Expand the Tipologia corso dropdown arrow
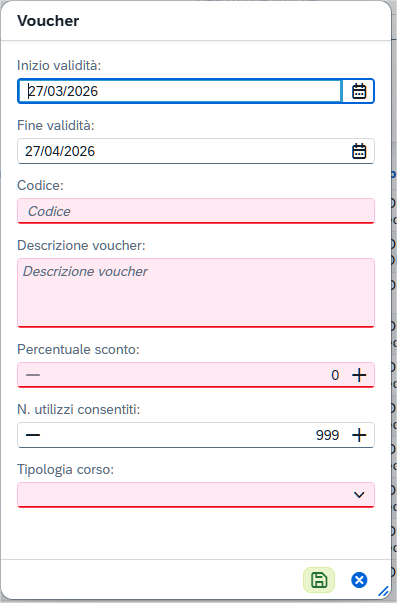The image size is (397, 603). 359,495
